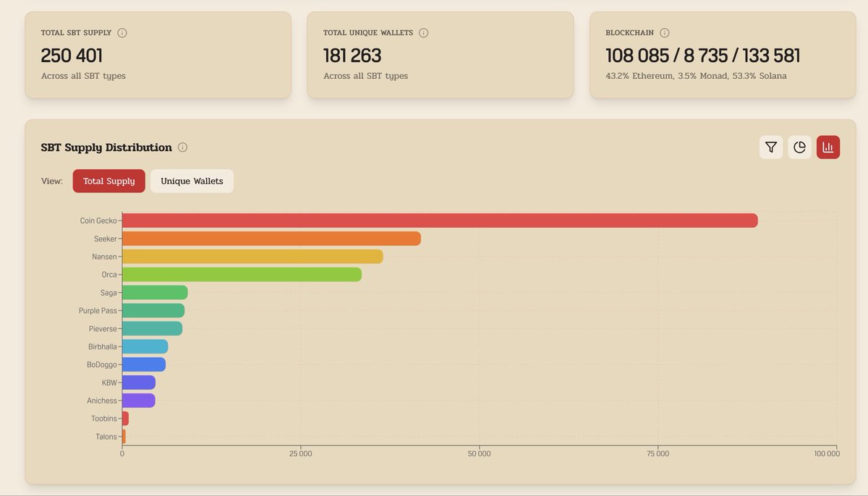The height and width of the screenshot is (496, 868).
Task: Open the filter icon in SBT Supply Distribution
Action: tap(771, 147)
